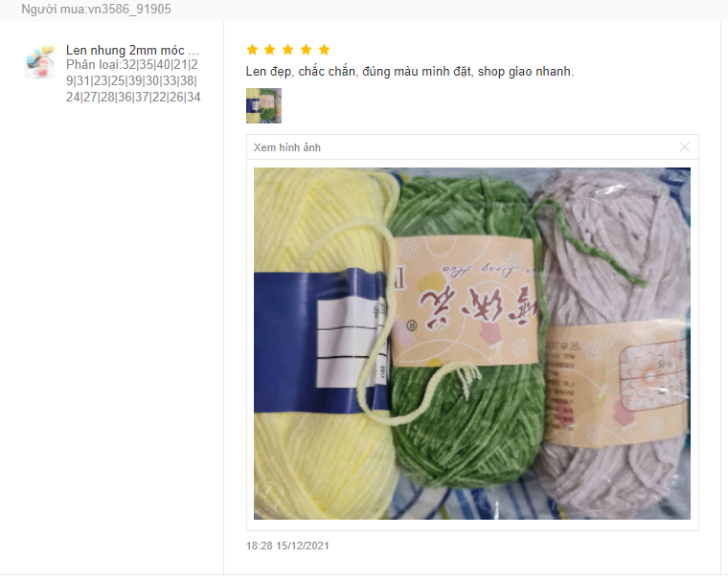Viewport: 728px width, 580px height.
Task: Click the Xem hình ảnh header label
Action: [x=287, y=147]
